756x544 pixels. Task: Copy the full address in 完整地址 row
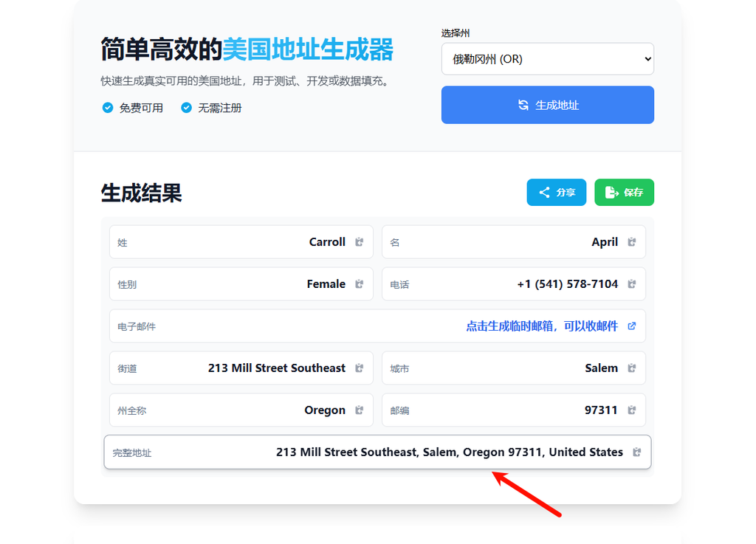click(x=637, y=452)
